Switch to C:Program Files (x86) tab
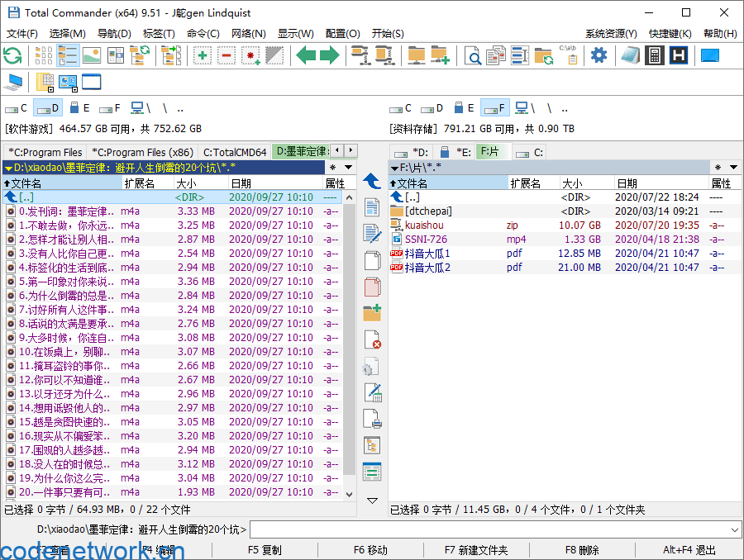The height and width of the screenshot is (560, 744). click(142, 153)
